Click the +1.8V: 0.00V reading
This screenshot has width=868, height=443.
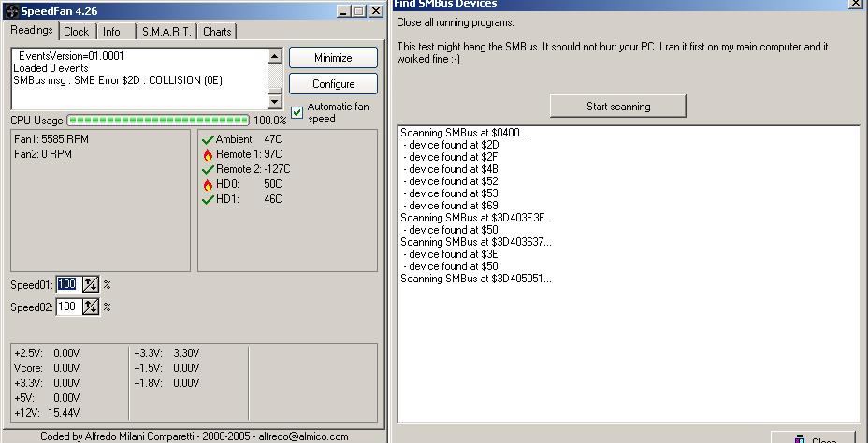166,382
